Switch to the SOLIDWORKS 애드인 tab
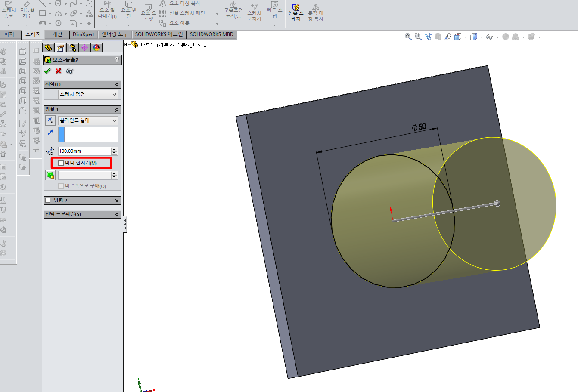The image size is (578, 392). [159, 34]
